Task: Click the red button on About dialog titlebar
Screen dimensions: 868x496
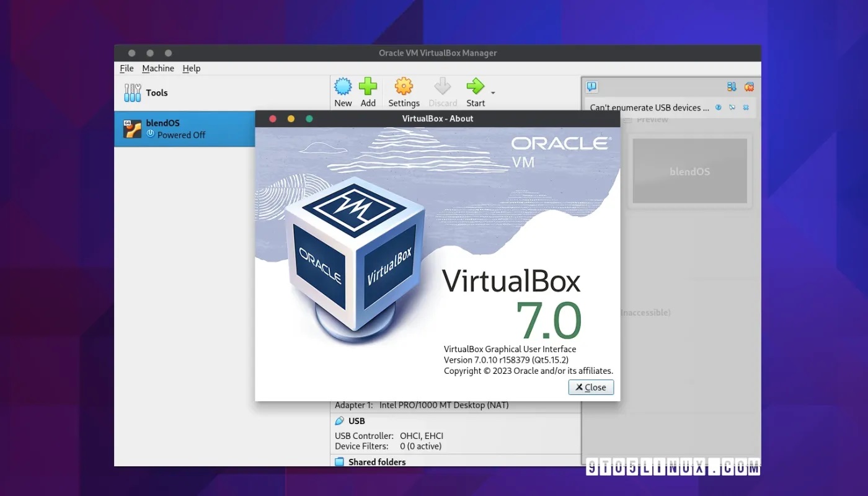Action: coord(272,118)
